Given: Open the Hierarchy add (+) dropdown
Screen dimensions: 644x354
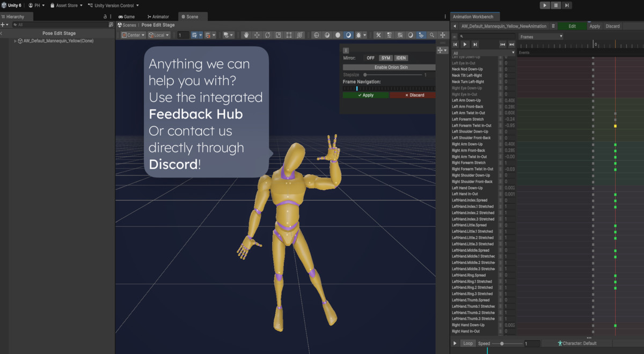Looking at the screenshot, I should (x=5, y=25).
